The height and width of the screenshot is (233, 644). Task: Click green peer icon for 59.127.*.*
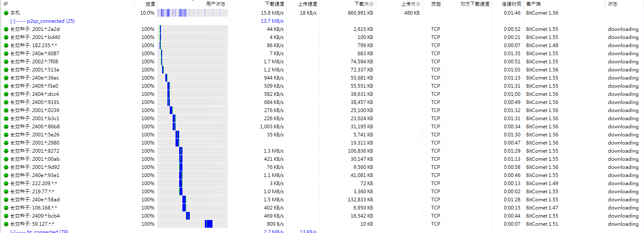pos(6,224)
